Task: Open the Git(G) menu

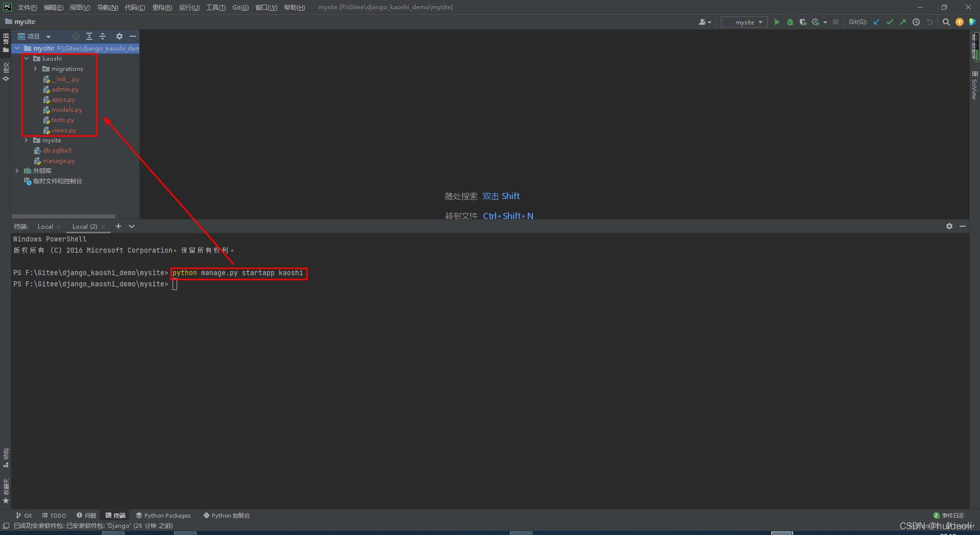Action: (x=240, y=7)
